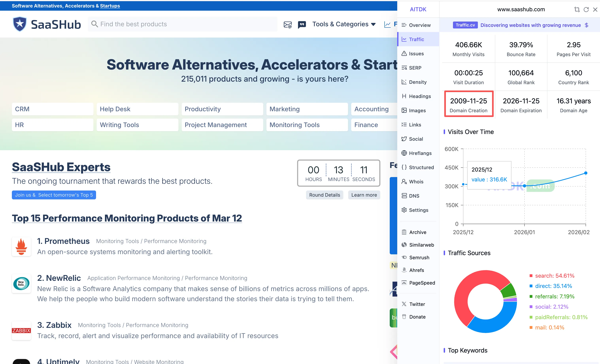The height and width of the screenshot is (364, 600).
Task: Click the crop screenshot icon in AITDK header
Action: click(577, 9)
